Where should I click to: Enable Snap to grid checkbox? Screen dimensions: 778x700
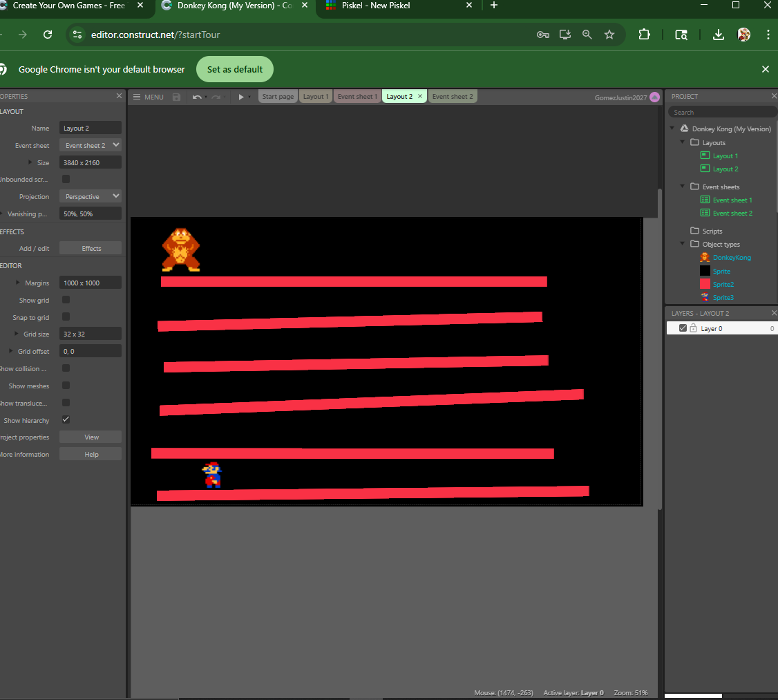coord(66,316)
